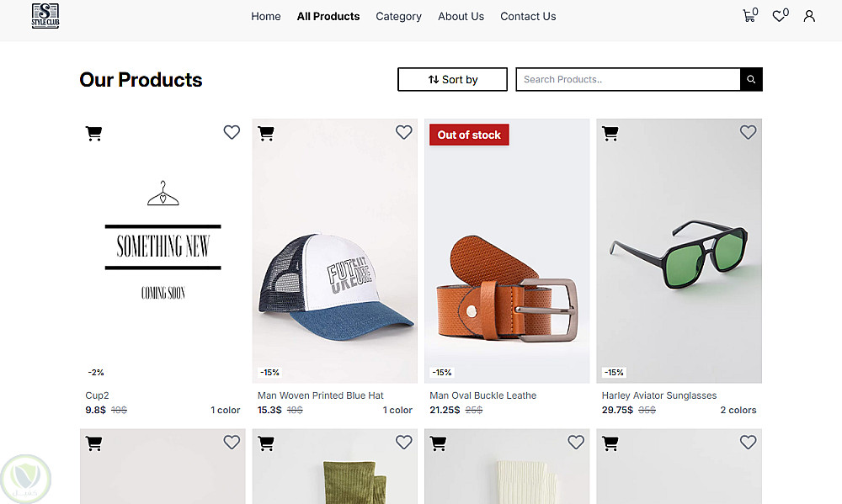Click the search magnifier button
This screenshot has height=504, width=842.
tap(751, 80)
